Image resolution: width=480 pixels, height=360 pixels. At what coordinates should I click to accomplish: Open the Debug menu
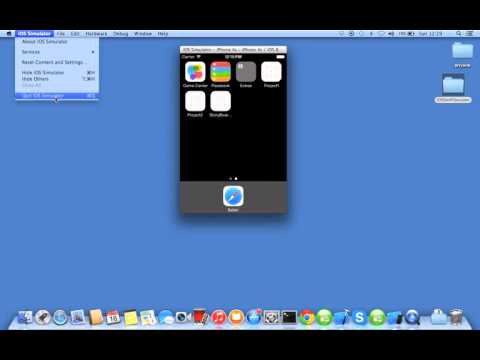pos(120,34)
